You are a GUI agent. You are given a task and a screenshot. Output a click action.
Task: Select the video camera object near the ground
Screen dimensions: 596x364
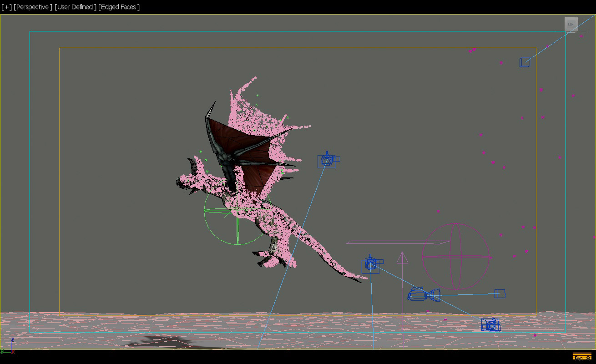click(x=423, y=294)
